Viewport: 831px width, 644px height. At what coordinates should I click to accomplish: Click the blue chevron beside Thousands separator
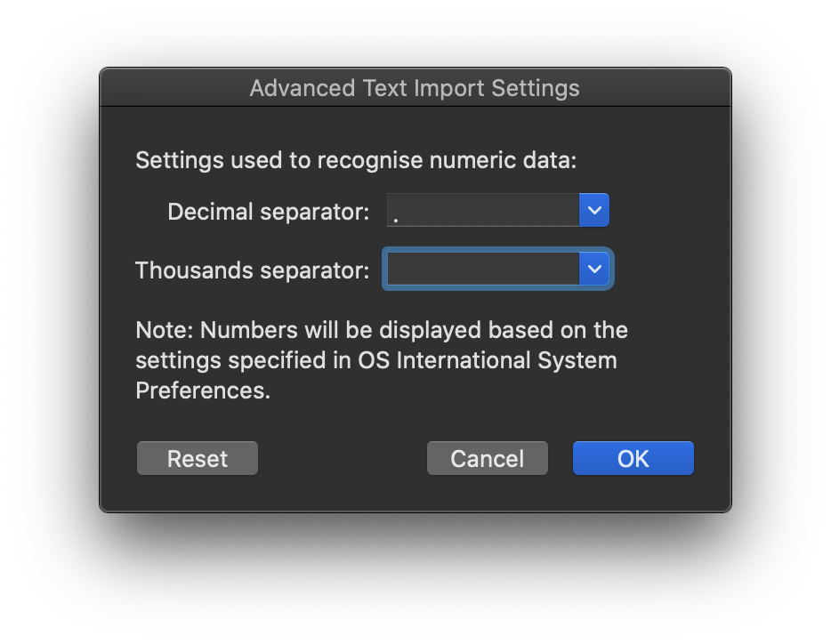click(x=594, y=269)
